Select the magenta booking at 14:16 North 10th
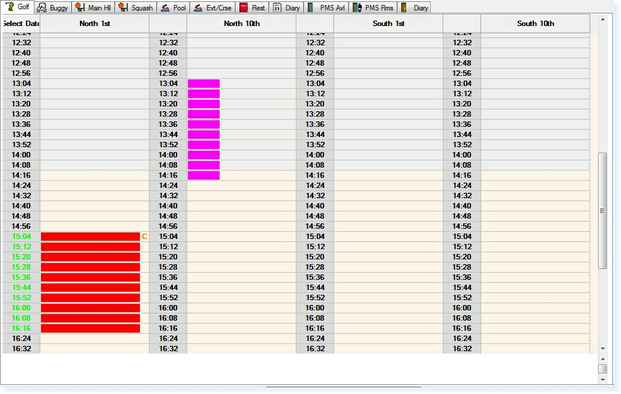Viewport: 621px width, 394px height. (x=204, y=175)
